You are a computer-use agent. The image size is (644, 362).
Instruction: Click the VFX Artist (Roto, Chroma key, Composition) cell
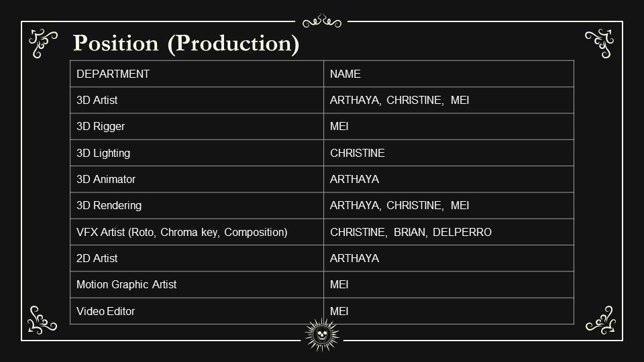(x=197, y=232)
